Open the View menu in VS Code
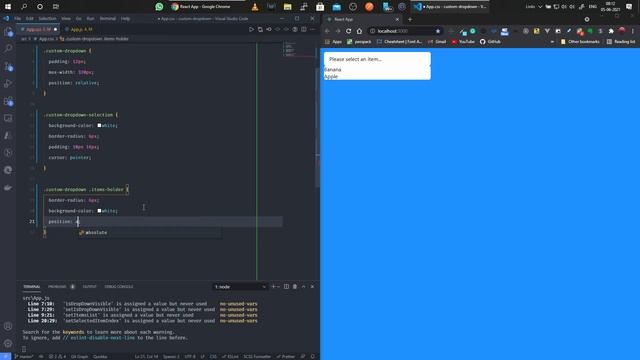This screenshot has width=640, height=360. point(66,19)
